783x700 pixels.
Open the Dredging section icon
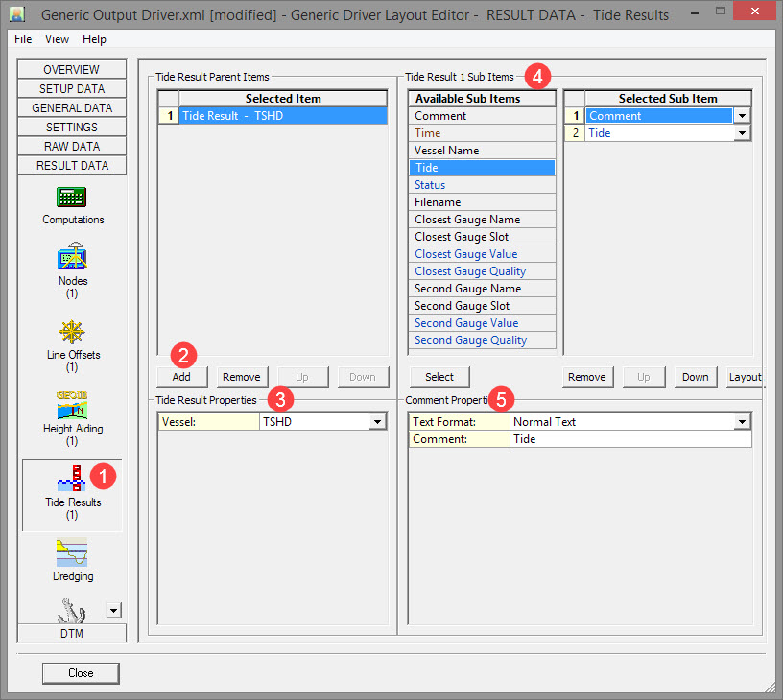point(72,553)
